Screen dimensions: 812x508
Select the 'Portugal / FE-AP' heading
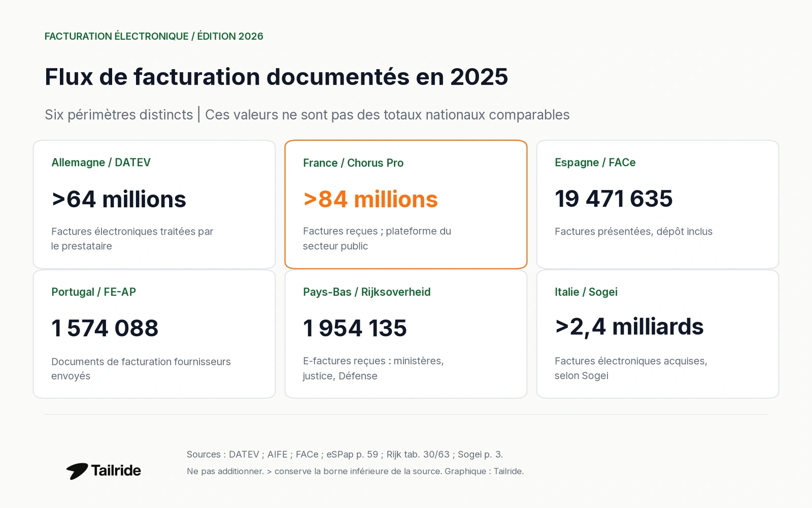(x=94, y=292)
